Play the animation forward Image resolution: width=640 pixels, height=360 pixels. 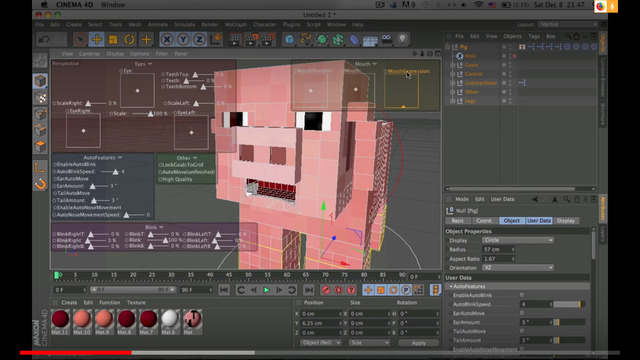coord(267,290)
